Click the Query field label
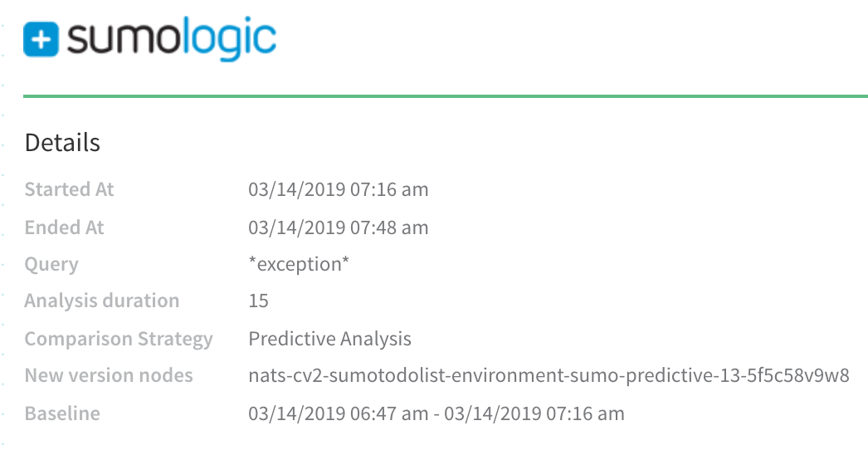This screenshot has width=868, height=450. pyautogui.click(x=51, y=264)
